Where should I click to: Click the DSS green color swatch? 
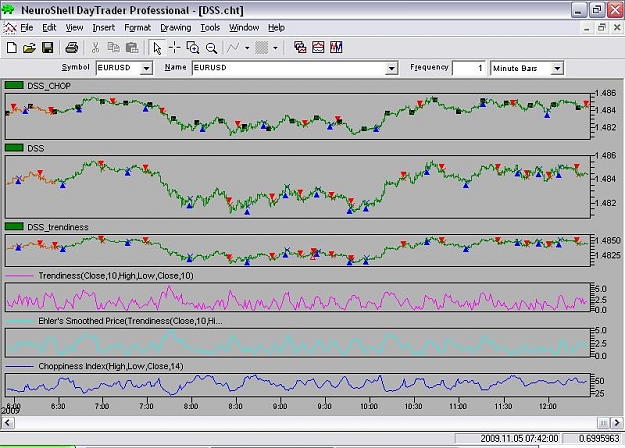[x=14, y=148]
